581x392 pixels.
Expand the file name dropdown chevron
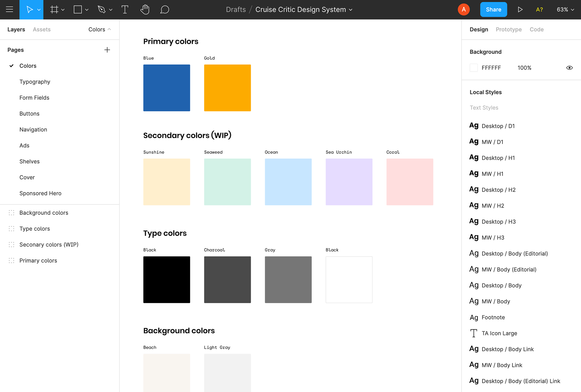[351, 10]
